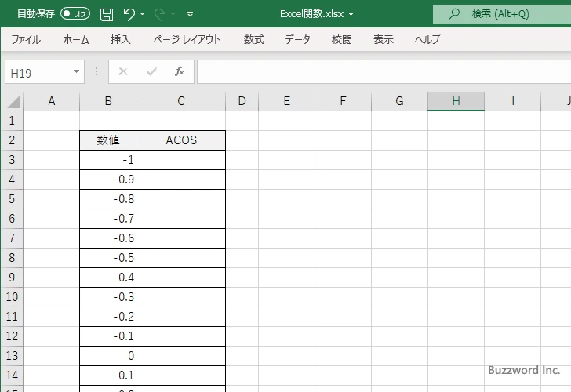
Task: Click the Save icon in the title bar
Action: click(107, 14)
